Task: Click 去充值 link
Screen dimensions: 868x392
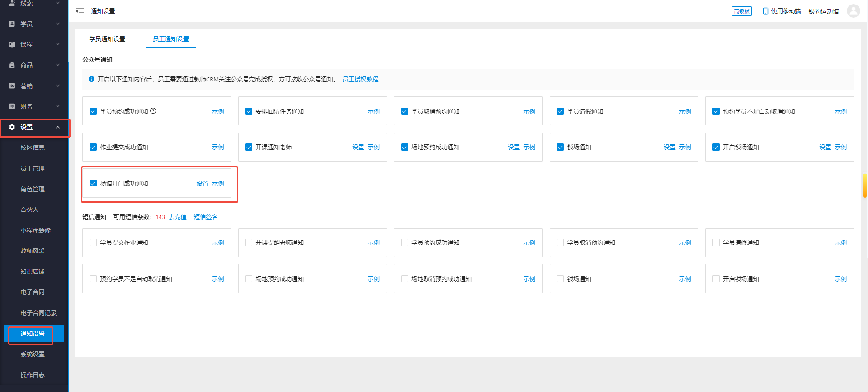Action: (x=178, y=217)
